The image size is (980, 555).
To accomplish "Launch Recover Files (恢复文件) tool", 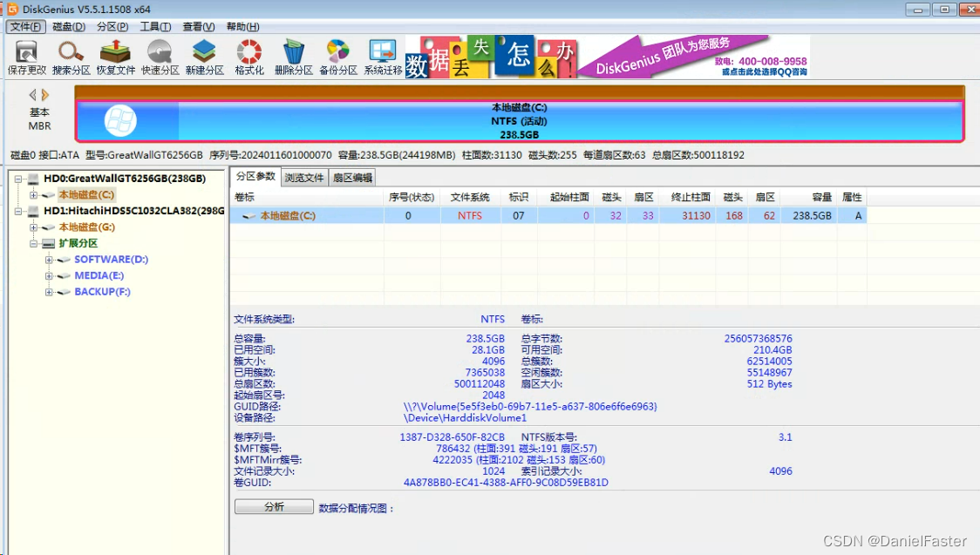I will coord(116,58).
